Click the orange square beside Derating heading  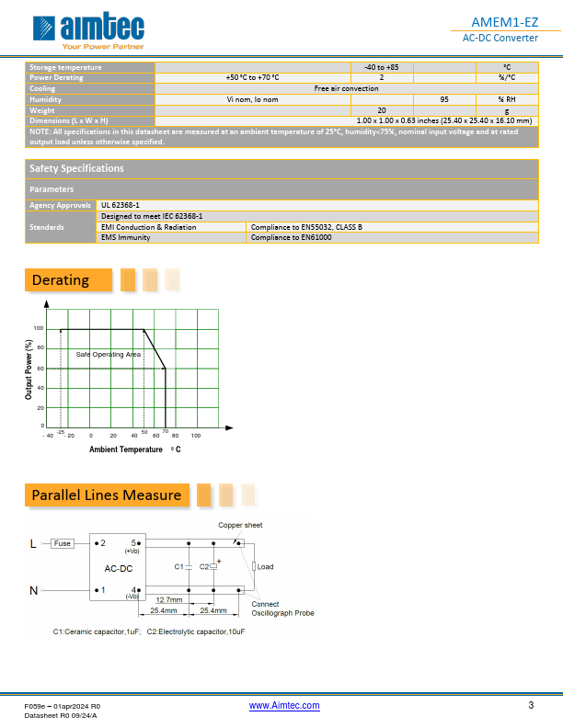pyautogui.click(x=128, y=279)
